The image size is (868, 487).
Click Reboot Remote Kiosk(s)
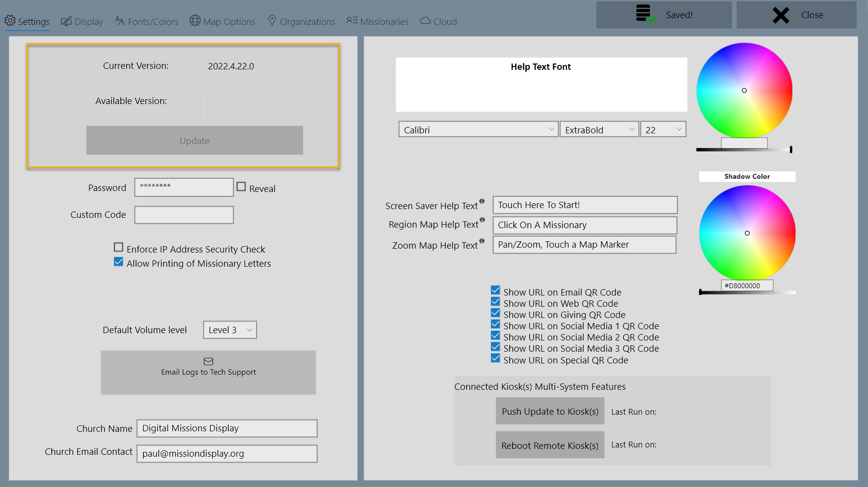(x=550, y=445)
